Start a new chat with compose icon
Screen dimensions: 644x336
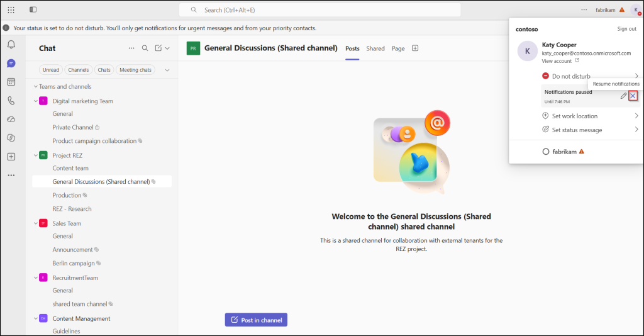click(x=158, y=48)
